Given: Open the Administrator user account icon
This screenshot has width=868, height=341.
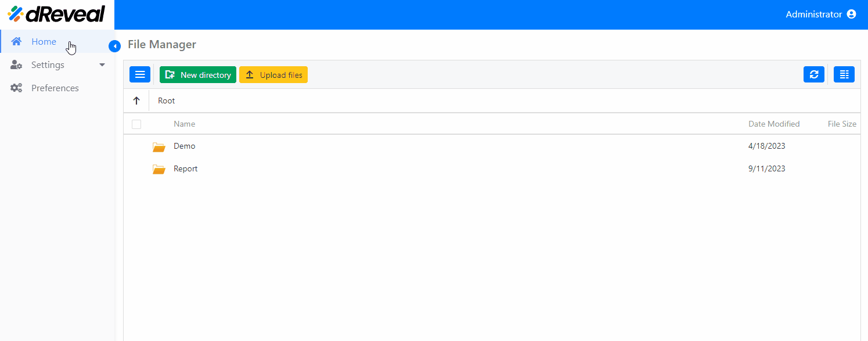Looking at the screenshot, I should [x=852, y=14].
